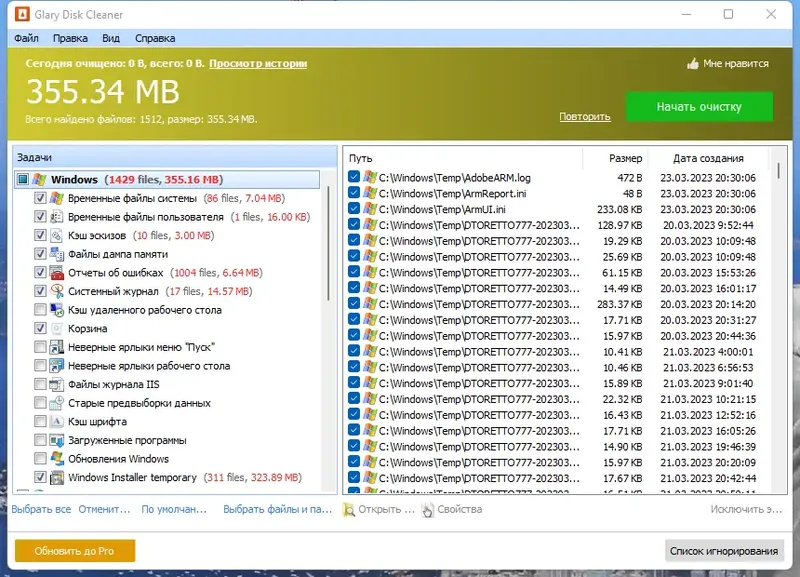Click the Windows flag icon in the Windows group row

(x=39, y=179)
